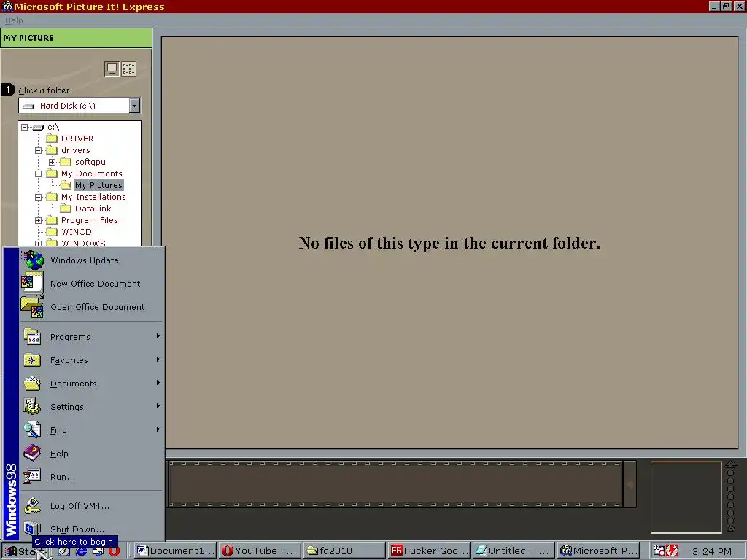Image resolution: width=747 pixels, height=560 pixels.
Task: Select the My Installations folder label
Action: pyautogui.click(x=93, y=197)
